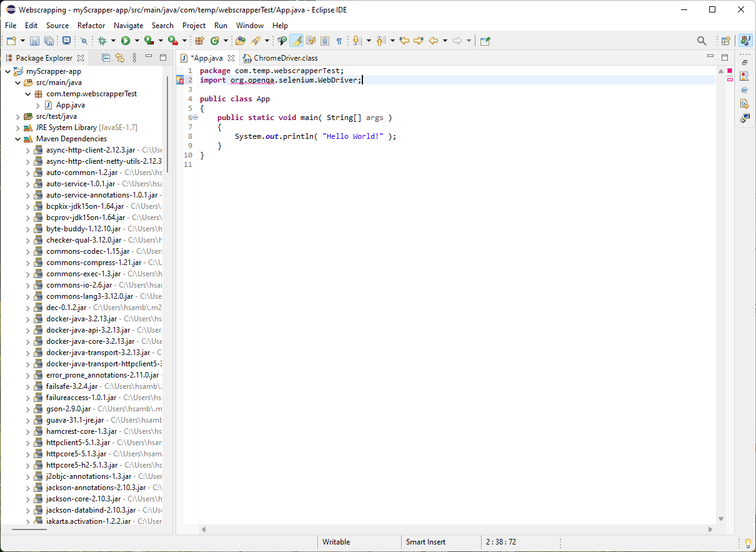
Task: Click the tip lightbulb icon in status bar
Action: pos(747,543)
